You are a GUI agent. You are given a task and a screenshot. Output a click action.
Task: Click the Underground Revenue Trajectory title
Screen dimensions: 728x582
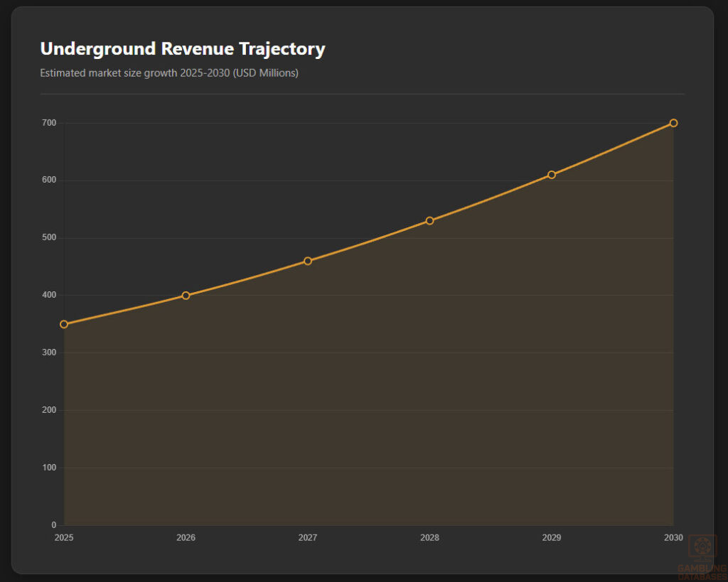pyautogui.click(x=182, y=48)
